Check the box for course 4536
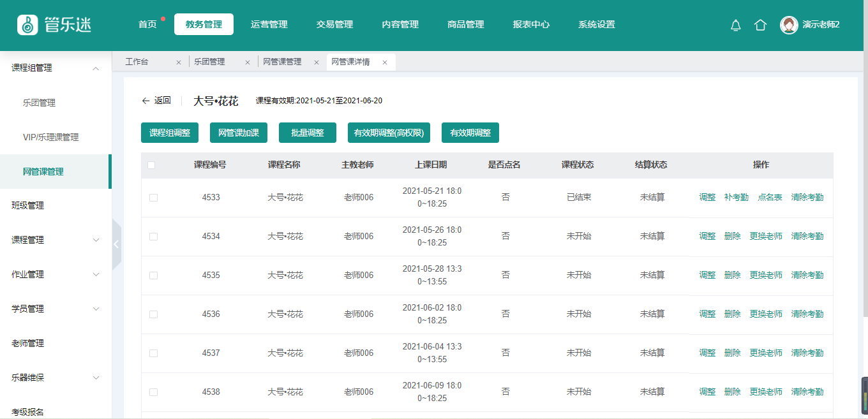Screen dimensions: 868x419 (153, 314)
